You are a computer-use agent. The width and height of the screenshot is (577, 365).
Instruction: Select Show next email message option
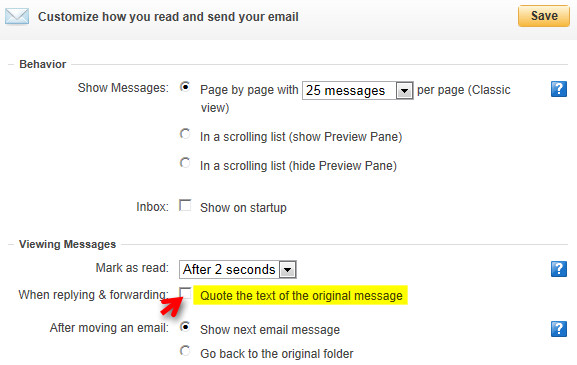[x=185, y=327]
